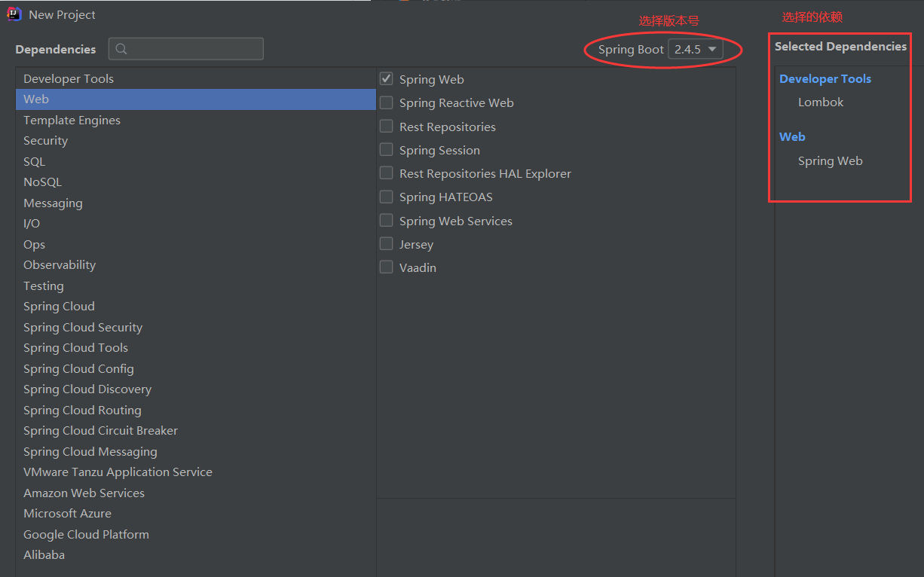Screen dimensions: 924x577
Task: Select Spring Cloud Tools category
Action: tap(195, 348)
